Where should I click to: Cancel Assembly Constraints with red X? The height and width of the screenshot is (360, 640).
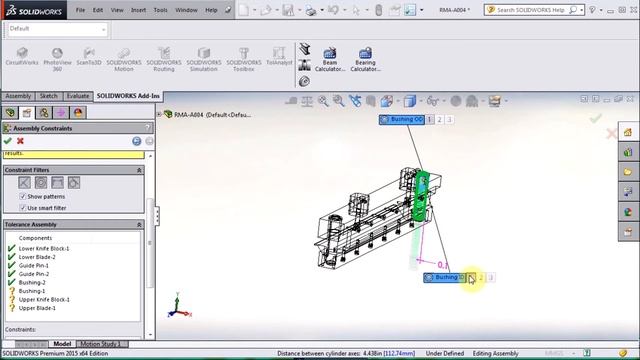[20, 141]
